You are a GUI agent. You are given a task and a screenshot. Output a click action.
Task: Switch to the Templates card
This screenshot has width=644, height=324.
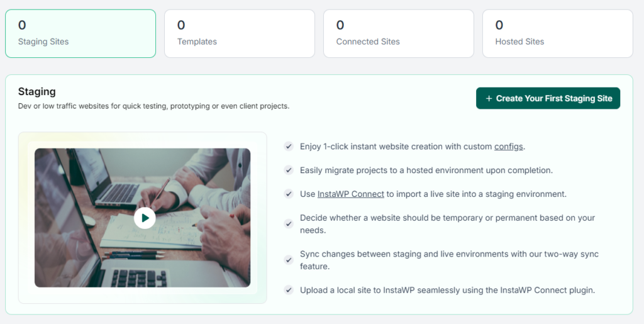tap(240, 34)
